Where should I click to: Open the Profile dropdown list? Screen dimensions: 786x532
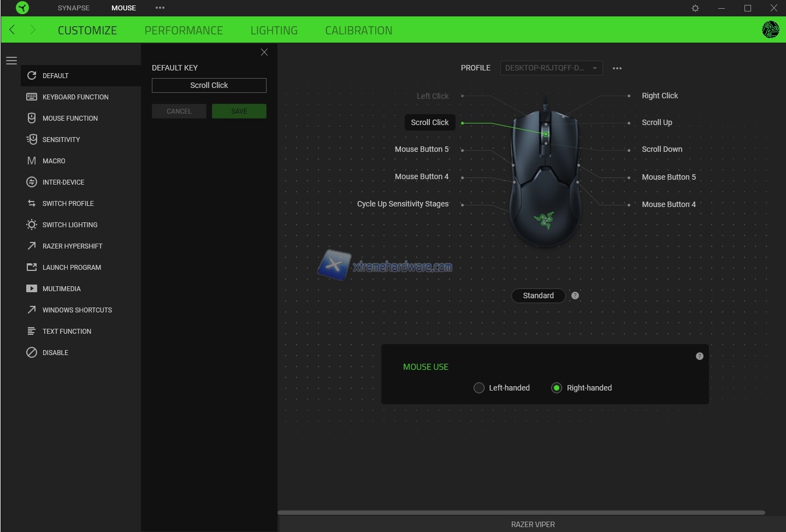tap(551, 68)
